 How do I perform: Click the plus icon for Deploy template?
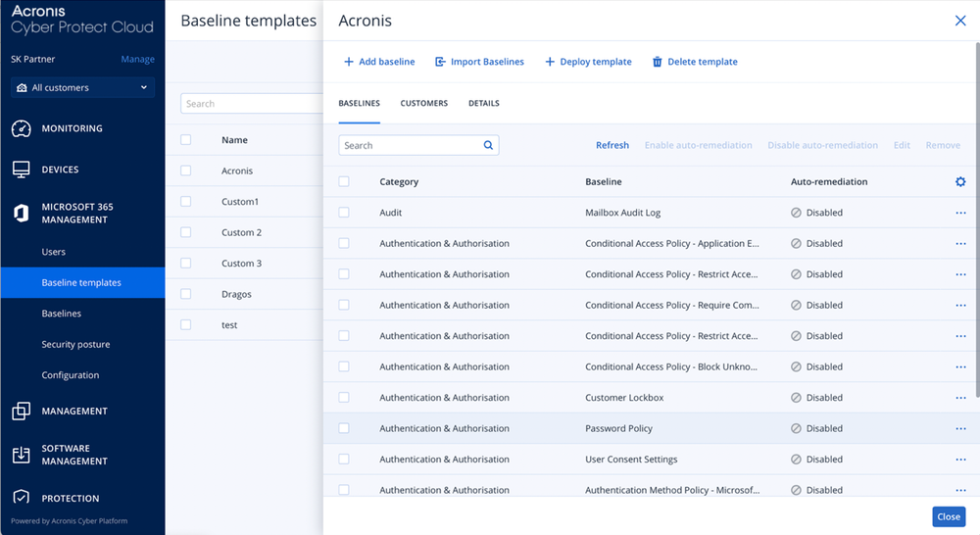point(550,62)
